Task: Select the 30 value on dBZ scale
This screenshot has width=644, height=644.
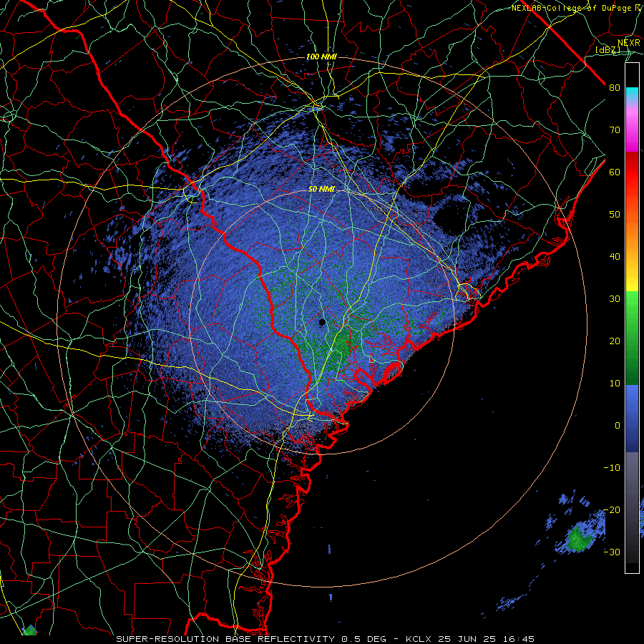Action: [x=615, y=299]
